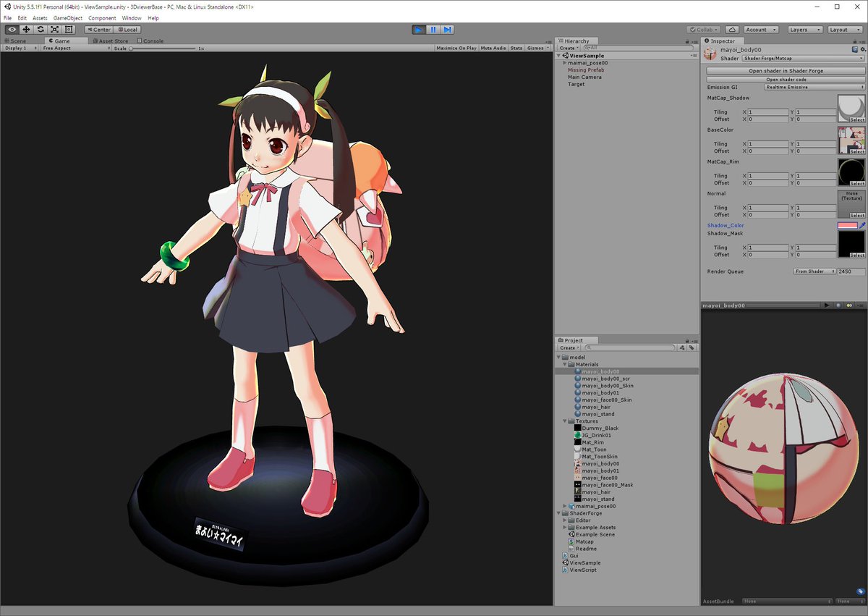The height and width of the screenshot is (616, 868).
Task: Toggle the Center pivot button
Action: 98,30
